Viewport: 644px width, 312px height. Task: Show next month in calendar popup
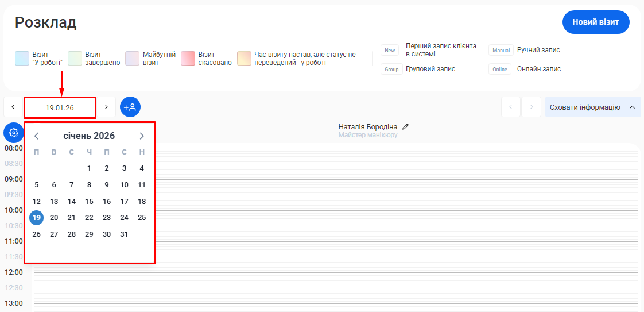142,136
